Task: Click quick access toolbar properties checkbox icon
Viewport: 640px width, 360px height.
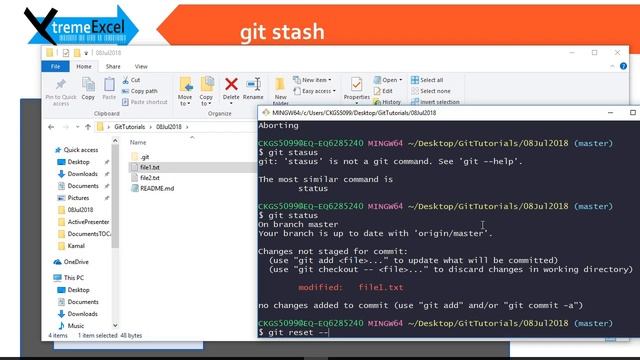Action: pyautogui.click(x=66, y=53)
